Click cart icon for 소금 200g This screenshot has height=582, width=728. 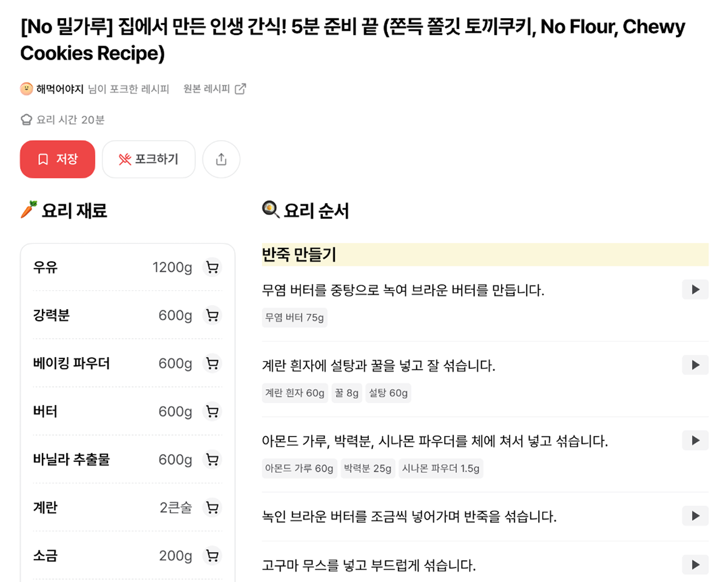[x=212, y=555]
